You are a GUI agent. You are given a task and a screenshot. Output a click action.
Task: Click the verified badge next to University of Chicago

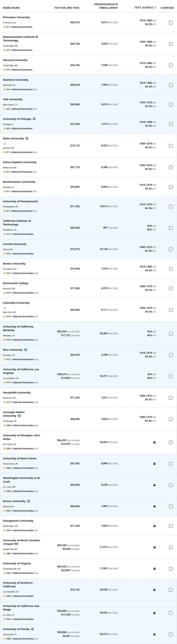(34, 119)
